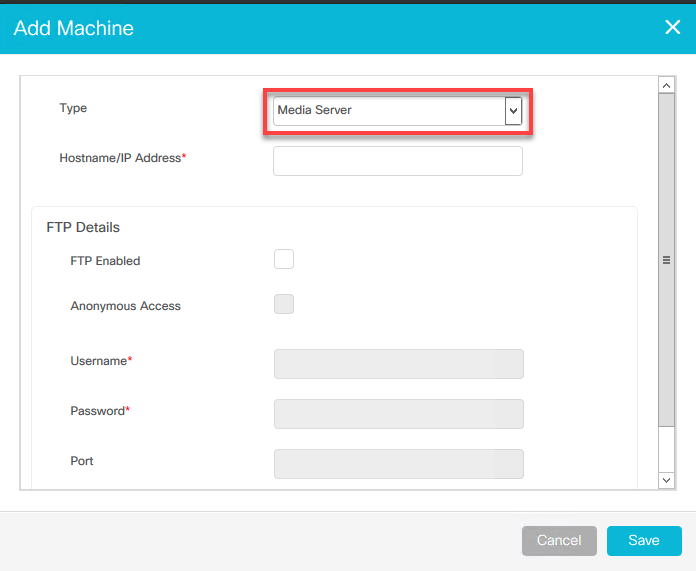This screenshot has width=696, height=571.
Task: Open the Type dropdown showing Media Server
Action: [x=398, y=111]
